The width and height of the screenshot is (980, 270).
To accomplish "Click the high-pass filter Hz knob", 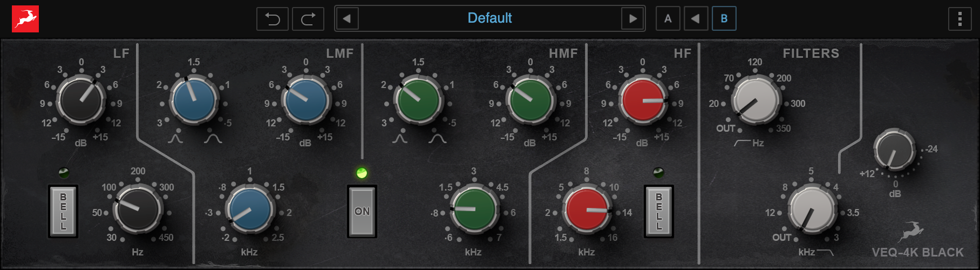I will [x=756, y=100].
